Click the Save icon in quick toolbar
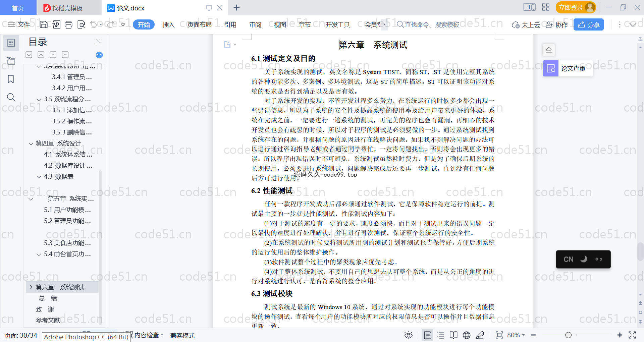Screen dimensions: 644x342 44,24
